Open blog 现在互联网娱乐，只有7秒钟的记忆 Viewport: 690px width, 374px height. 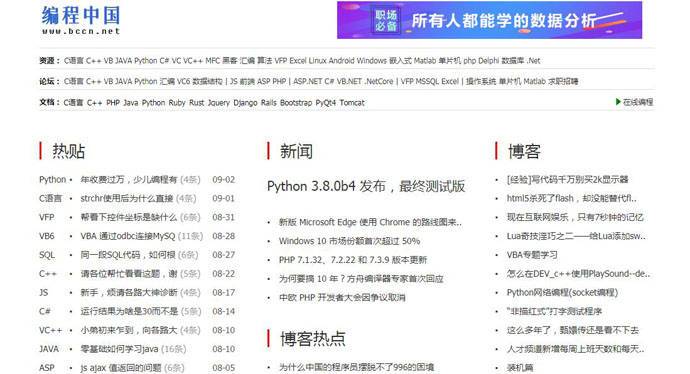[575, 217]
